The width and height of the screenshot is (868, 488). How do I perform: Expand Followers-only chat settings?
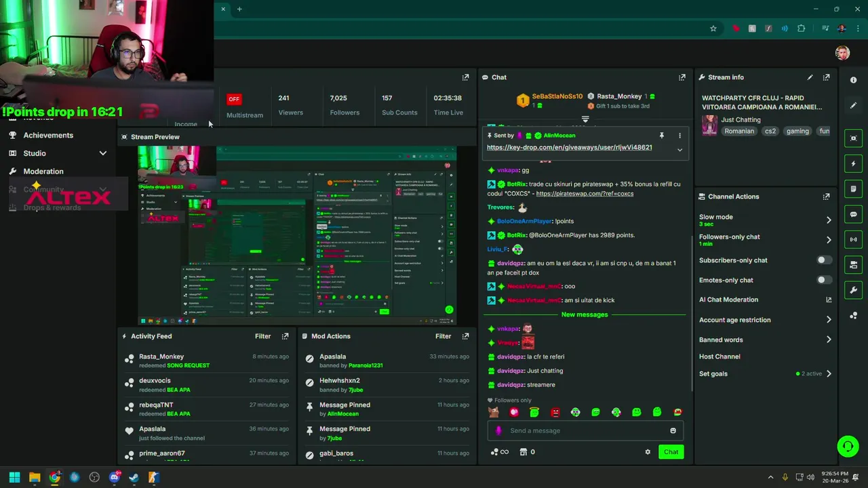[829, 239]
